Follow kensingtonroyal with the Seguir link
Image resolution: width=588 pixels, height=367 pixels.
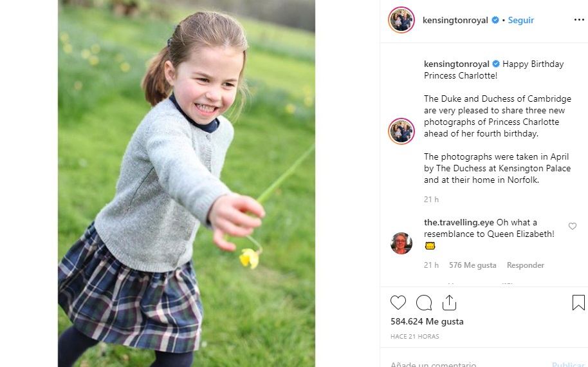coord(521,20)
